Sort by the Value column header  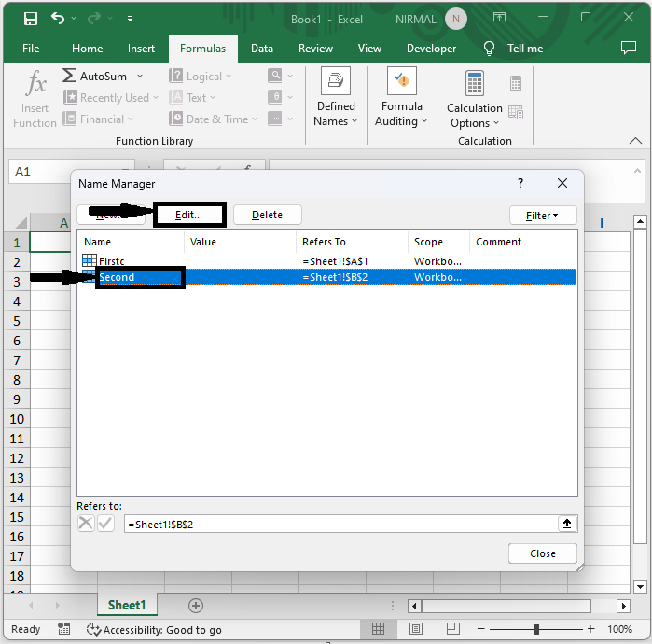pyautogui.click(x=240, y=242)
